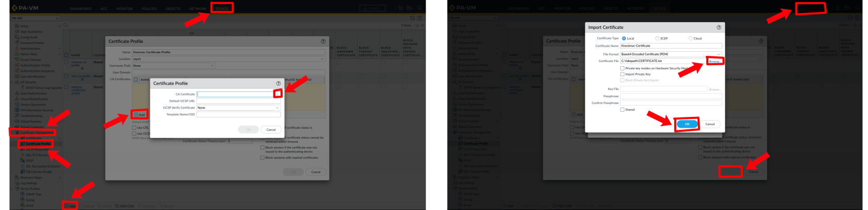Screen dimensions: 868x210
Task: Open DASHBOARD tab in left screenshot
Action: click(81, 9)
